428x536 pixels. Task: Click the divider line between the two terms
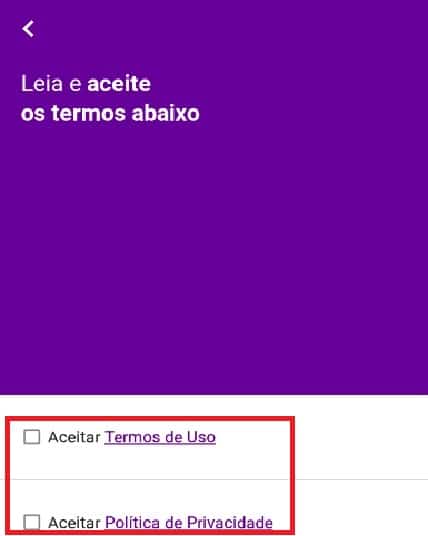[214, 479]
